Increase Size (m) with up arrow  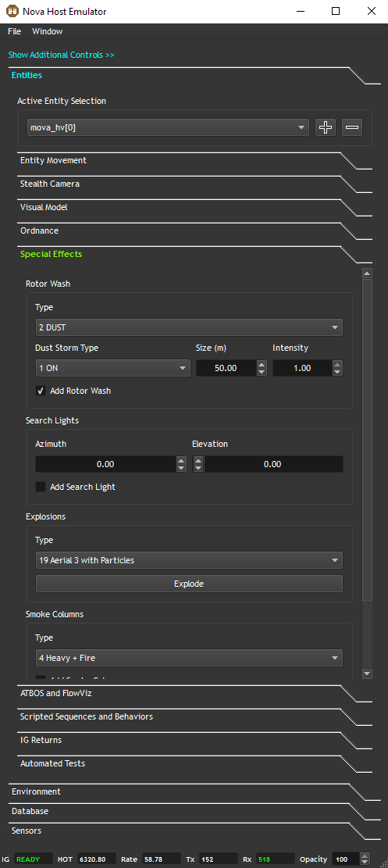pyautogui.click(x=262, y=364)
